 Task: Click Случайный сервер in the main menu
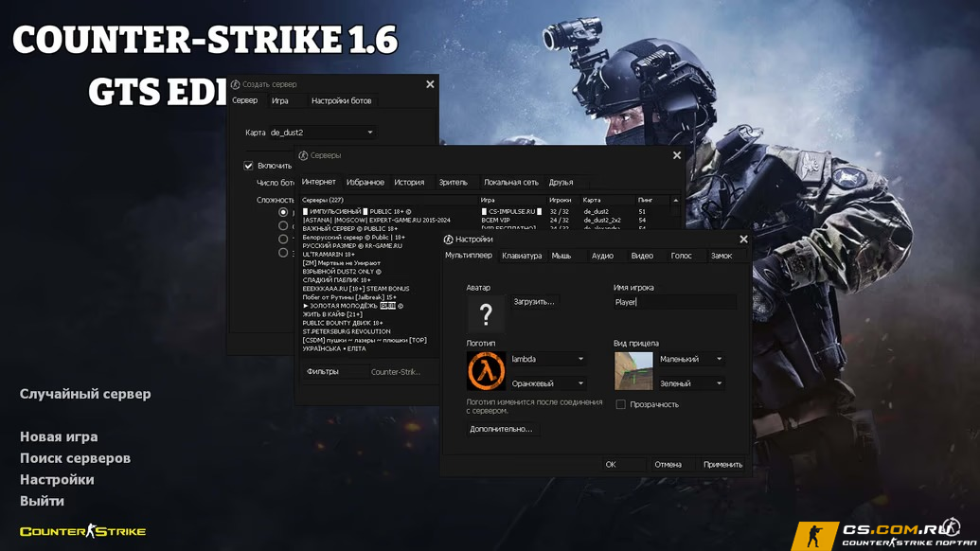click(85, 394)
